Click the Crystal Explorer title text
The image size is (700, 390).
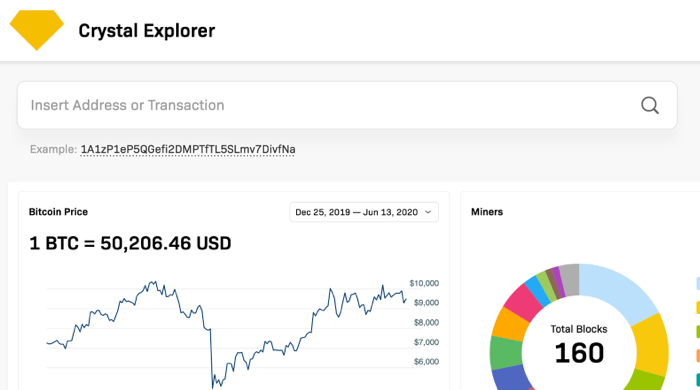(146, 31)
